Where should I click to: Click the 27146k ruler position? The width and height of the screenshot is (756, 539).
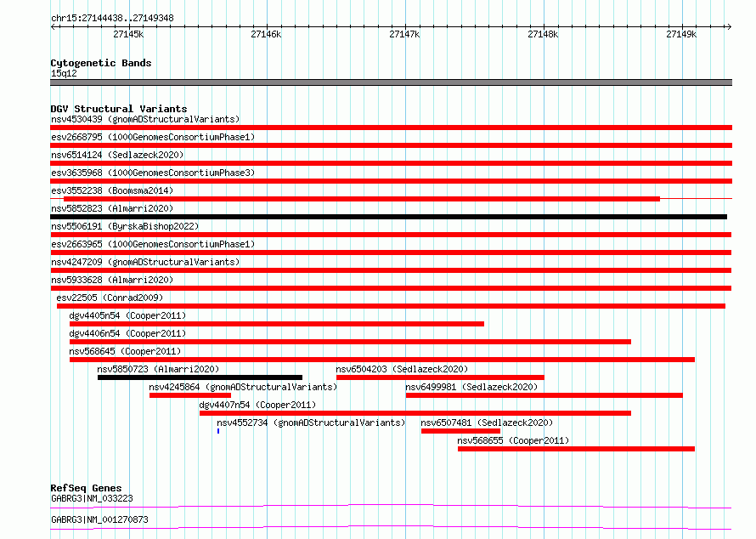pyautogui.click(x=266, y=34)
